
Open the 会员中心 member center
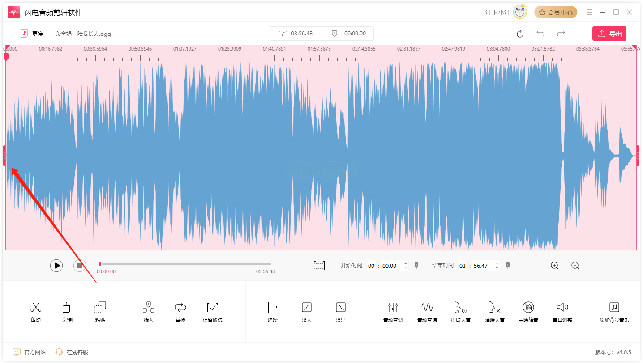pos(556,13)
